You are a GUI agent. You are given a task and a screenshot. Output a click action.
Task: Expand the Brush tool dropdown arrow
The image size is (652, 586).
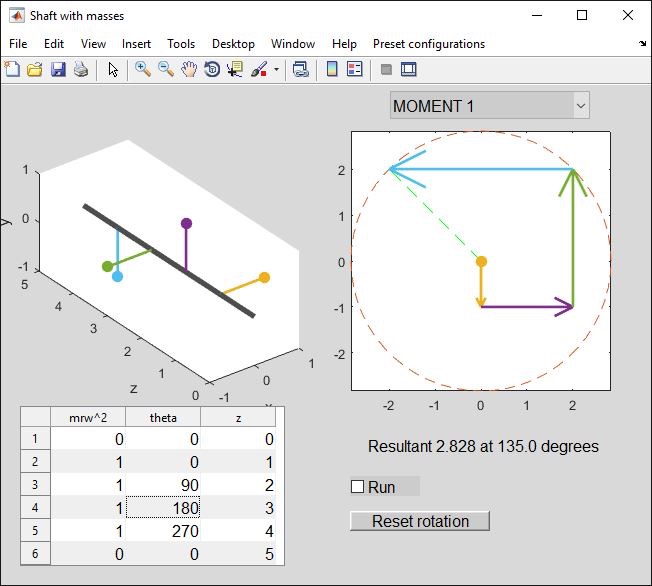[x=276, y=70]
